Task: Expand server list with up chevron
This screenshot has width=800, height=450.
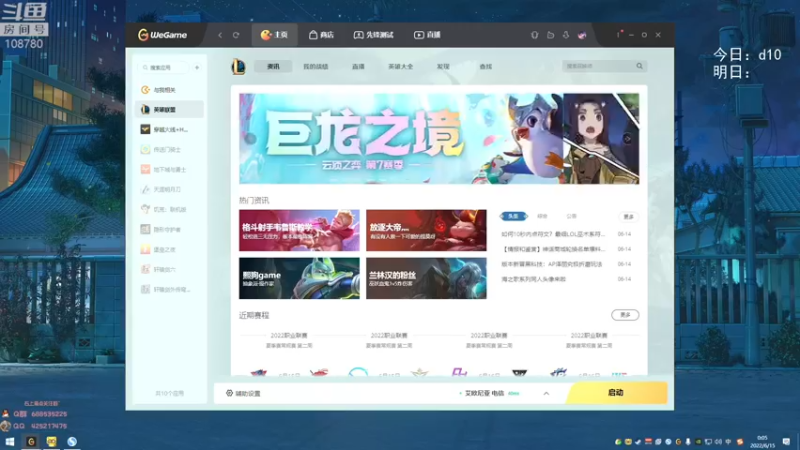Action: point(546,393)
